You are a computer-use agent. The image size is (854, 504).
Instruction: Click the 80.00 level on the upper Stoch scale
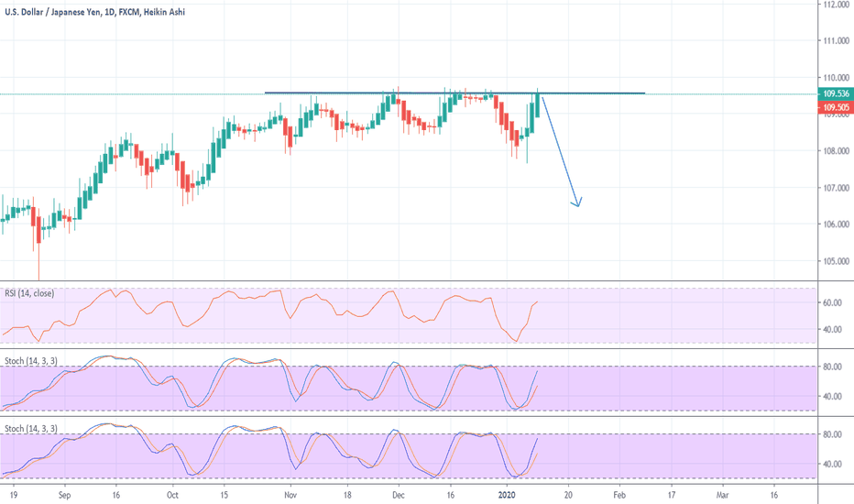(x=832, y=367)
